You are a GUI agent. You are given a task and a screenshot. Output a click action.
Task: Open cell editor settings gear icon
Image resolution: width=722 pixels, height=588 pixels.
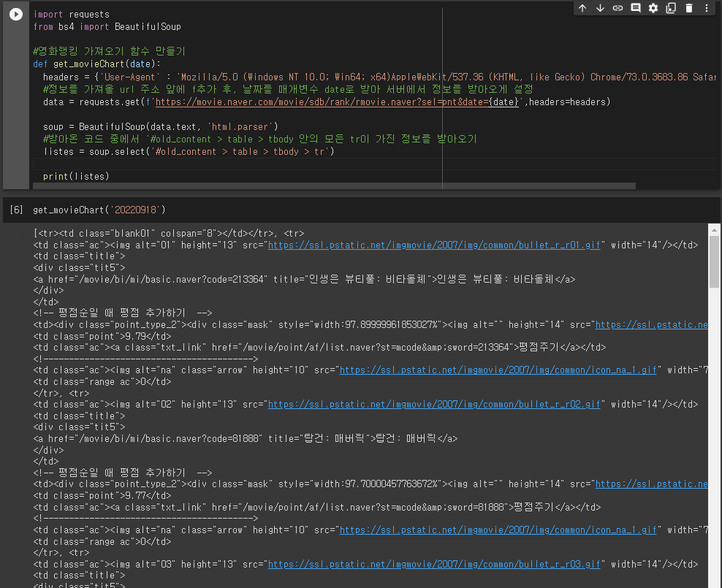(x=653, y=8)
